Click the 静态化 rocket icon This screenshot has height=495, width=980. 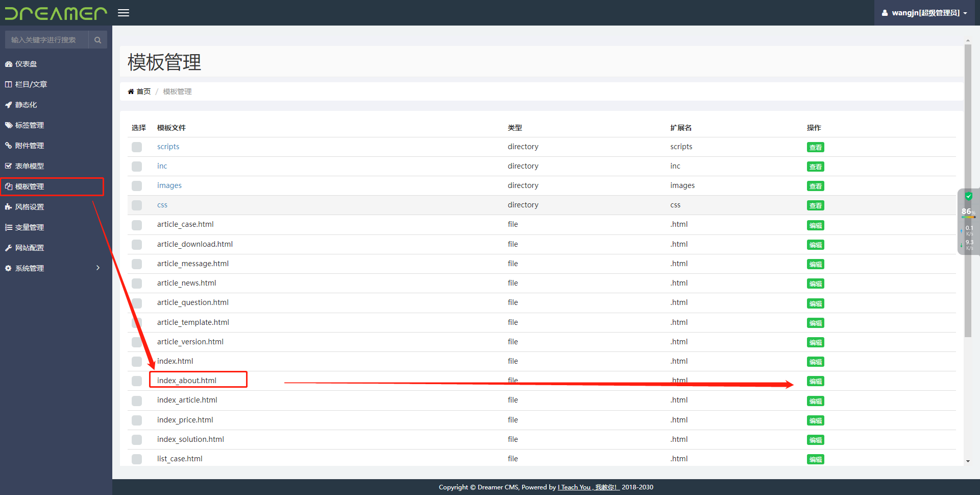(9, 105)
